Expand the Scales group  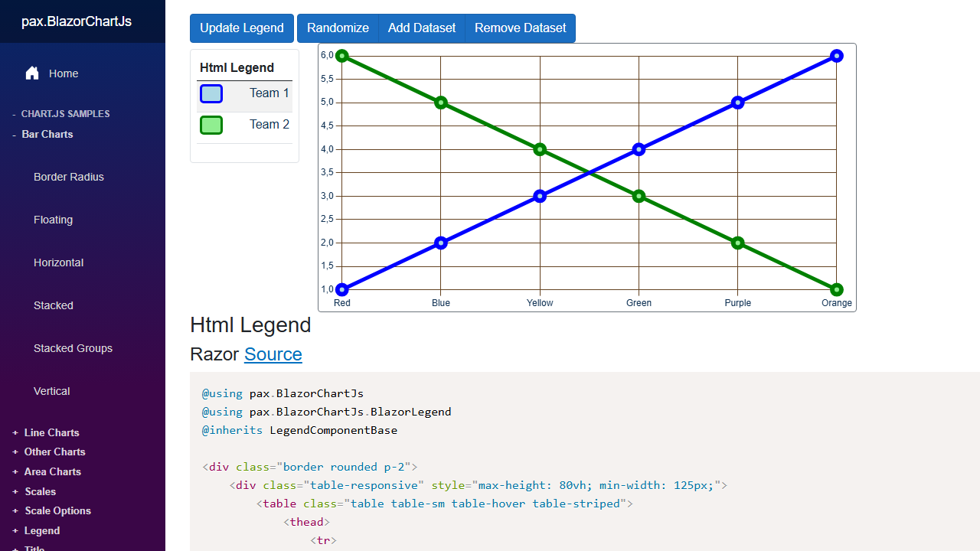coord(34,491)
